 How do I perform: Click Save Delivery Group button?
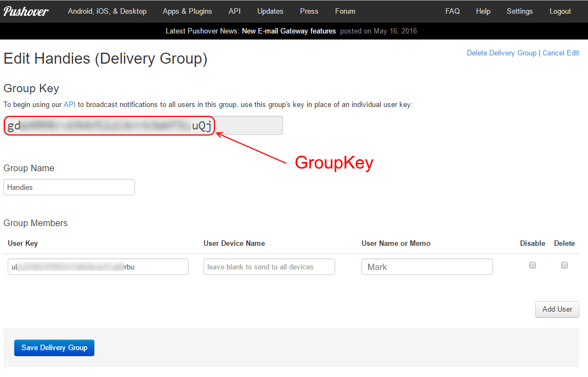(x=54, y=348)
